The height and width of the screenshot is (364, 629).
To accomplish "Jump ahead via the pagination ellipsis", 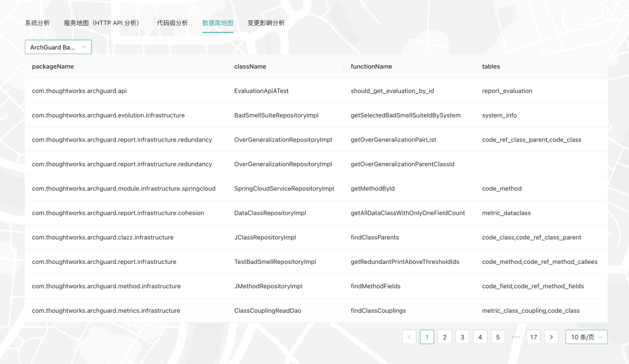I will tap(515, 337).
